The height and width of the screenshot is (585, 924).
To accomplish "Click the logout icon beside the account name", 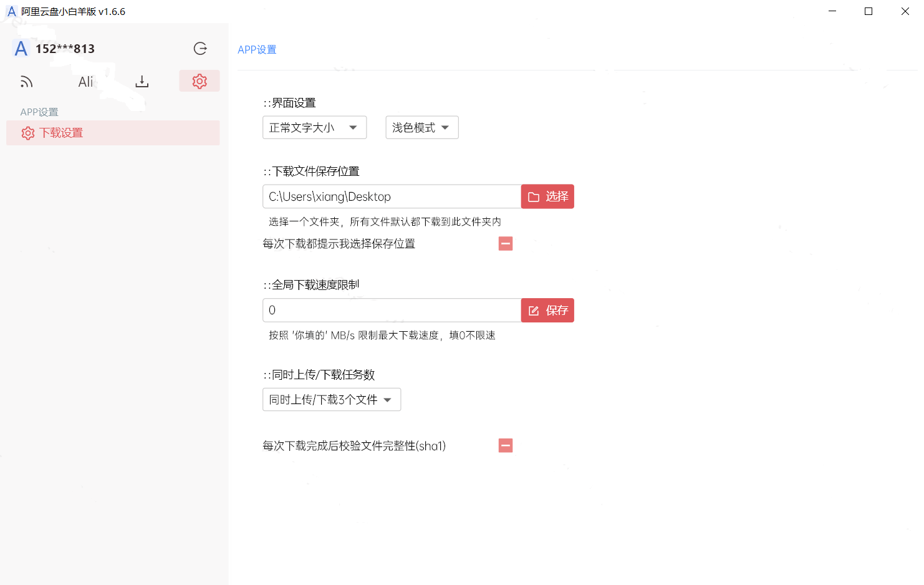I will [x=200, y=49].
